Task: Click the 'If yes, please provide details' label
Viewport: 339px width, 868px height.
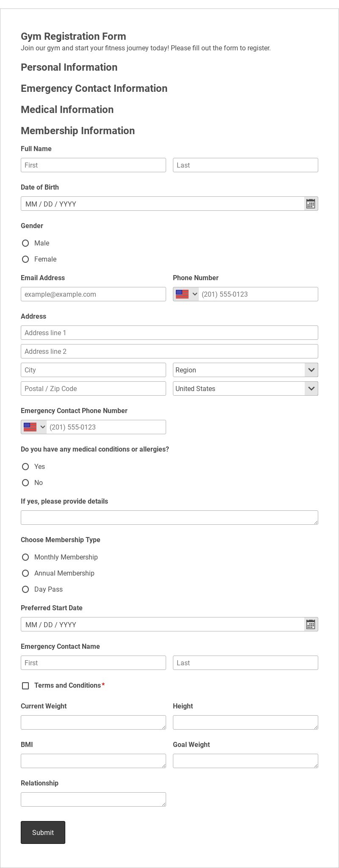Action: (64, 501)
